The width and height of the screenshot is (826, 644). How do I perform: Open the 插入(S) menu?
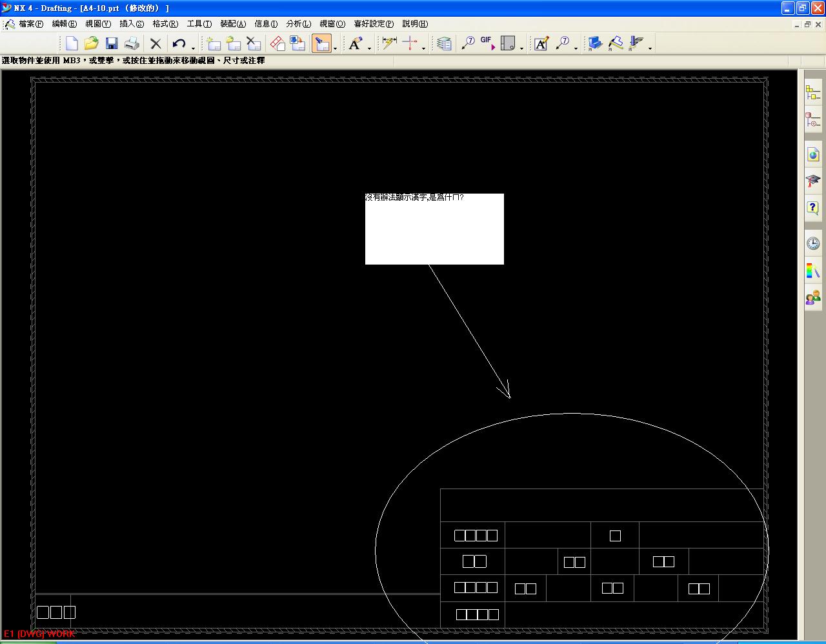(x=132, y=24)
